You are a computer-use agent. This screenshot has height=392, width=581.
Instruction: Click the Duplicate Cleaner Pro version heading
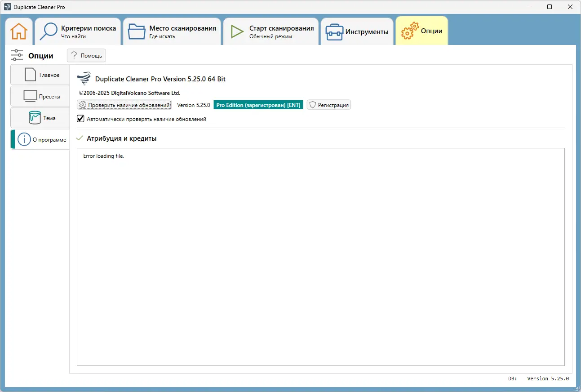point(160,79)
